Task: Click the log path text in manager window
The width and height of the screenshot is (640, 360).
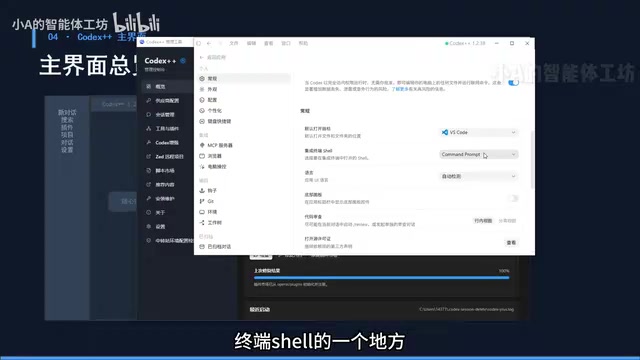Action: coord(466,309)
